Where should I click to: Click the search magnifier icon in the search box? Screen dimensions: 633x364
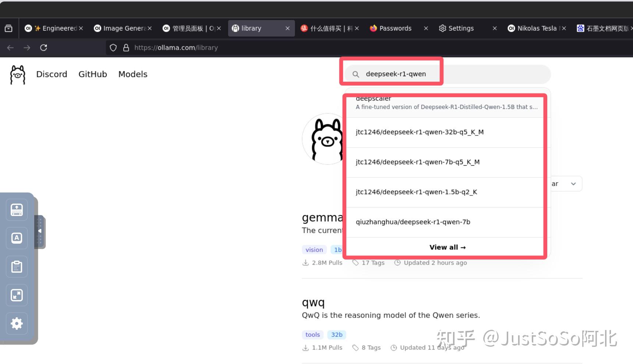click(356, 74)
